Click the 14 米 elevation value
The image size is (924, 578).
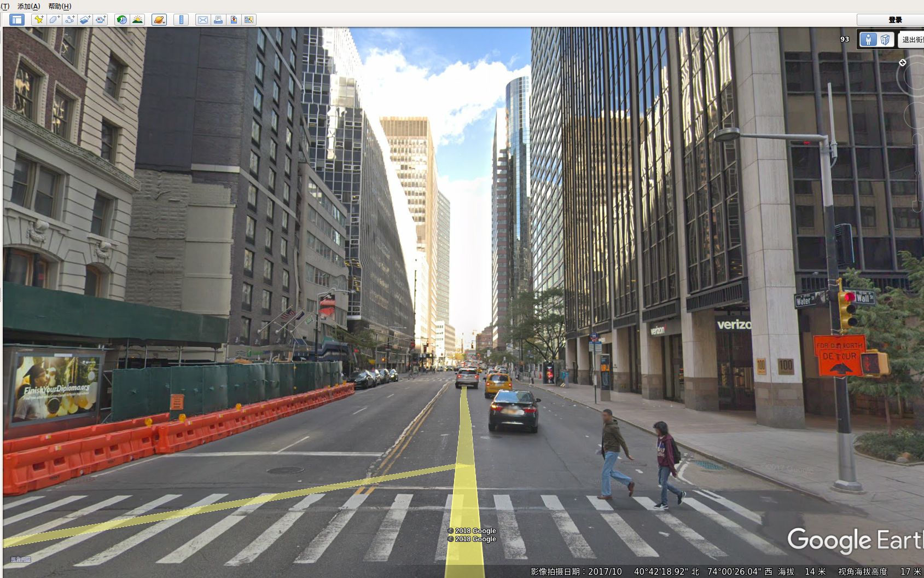pos(815,571)
